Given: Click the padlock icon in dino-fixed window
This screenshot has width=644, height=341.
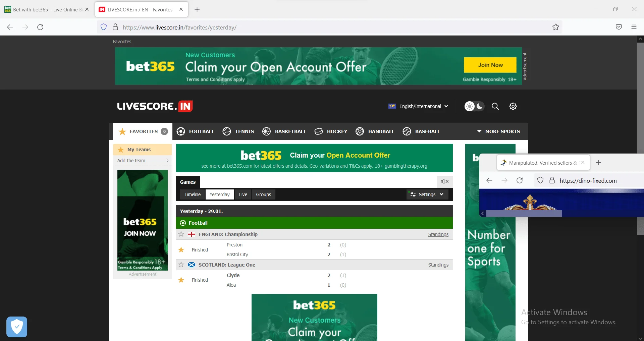Looking at the screenshot, I should pyautogui.click(x=552, y=180).
